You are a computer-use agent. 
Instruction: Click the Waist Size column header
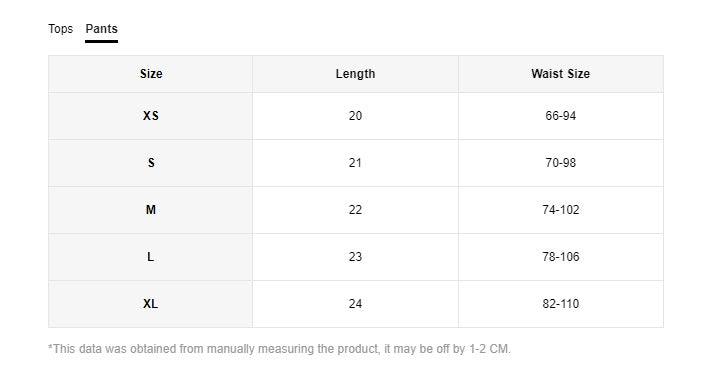coord(561,74)
